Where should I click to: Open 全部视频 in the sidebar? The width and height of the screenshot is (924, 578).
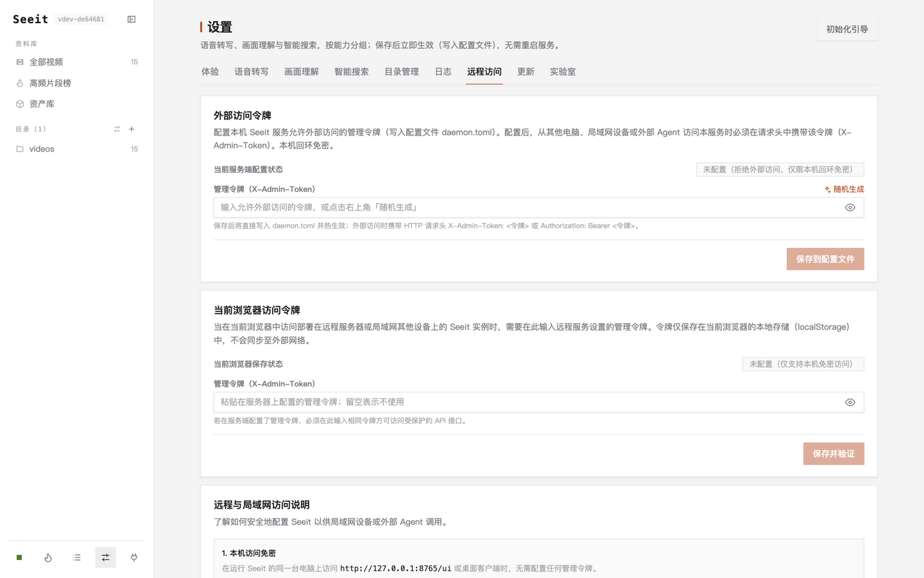(76, 62)
